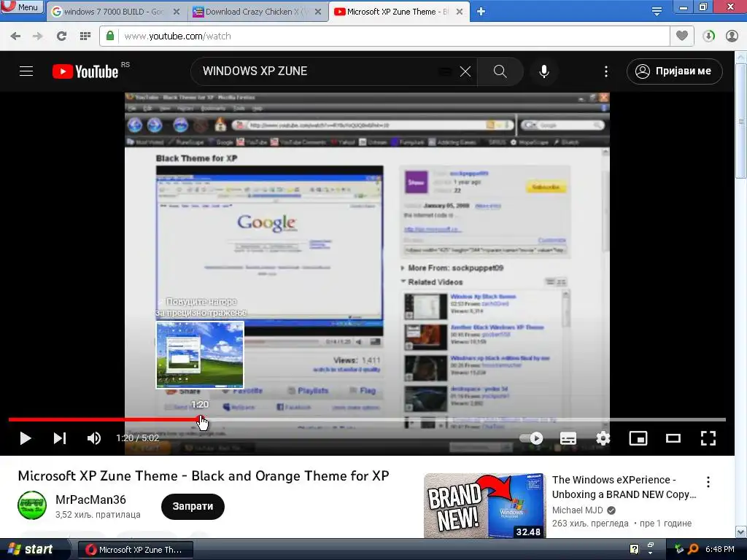Open the Opera tab menu icon

click(x=657, y=12)
